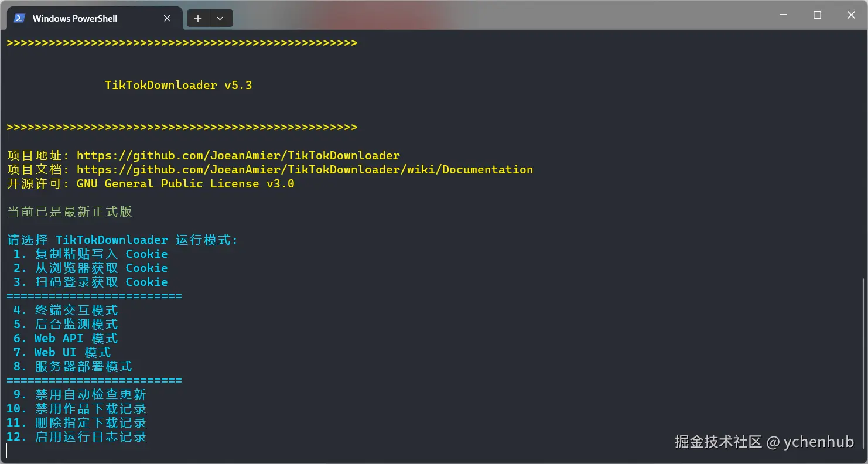Maximize the terminal window
The width and height of the screenshot is (868, 464).
click(x=817, y=15)
